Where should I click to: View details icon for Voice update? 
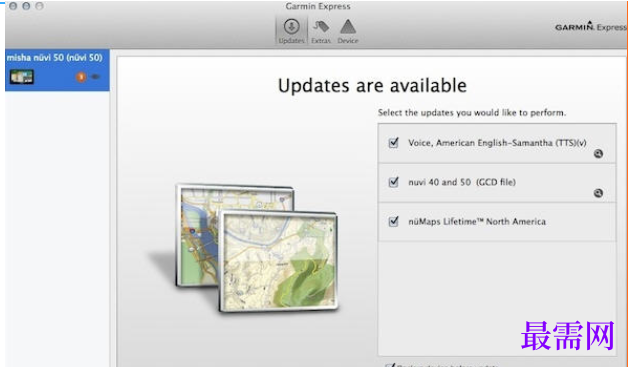598,153
